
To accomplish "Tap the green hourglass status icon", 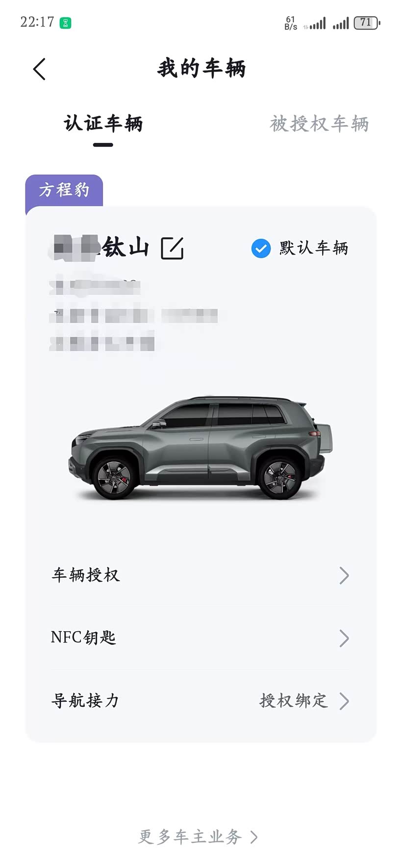I will 65,23.
